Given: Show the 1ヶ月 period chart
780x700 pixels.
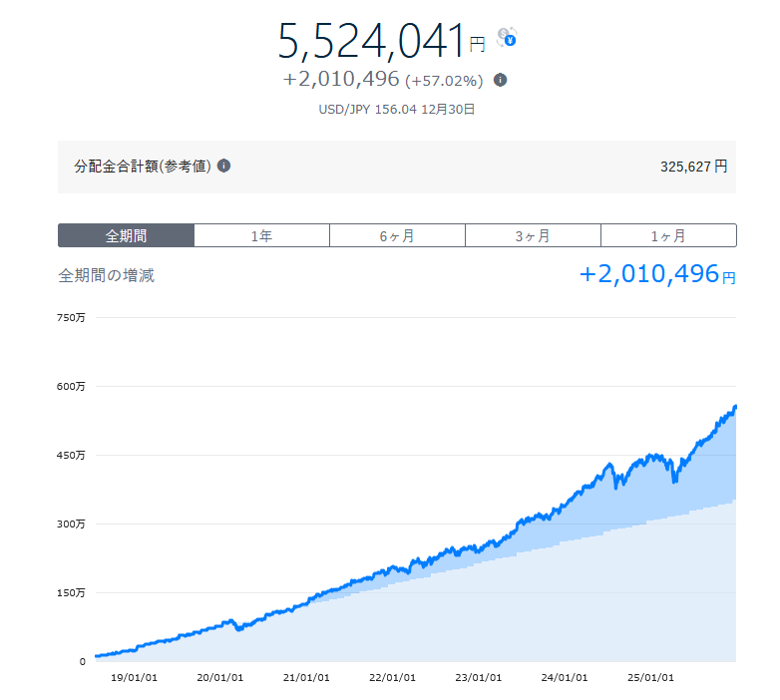Looking at the screenshot, I should click(668, 235).
